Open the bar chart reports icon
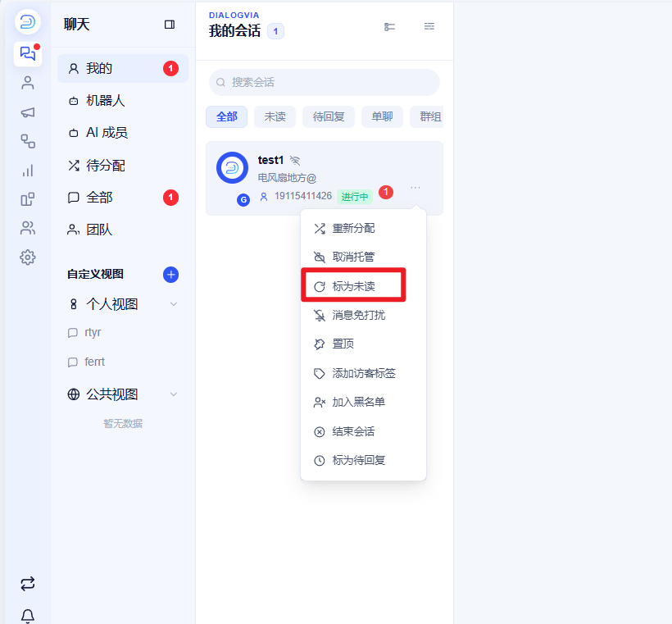This screenshot has width=672, height=624. (x=28, y=171)
